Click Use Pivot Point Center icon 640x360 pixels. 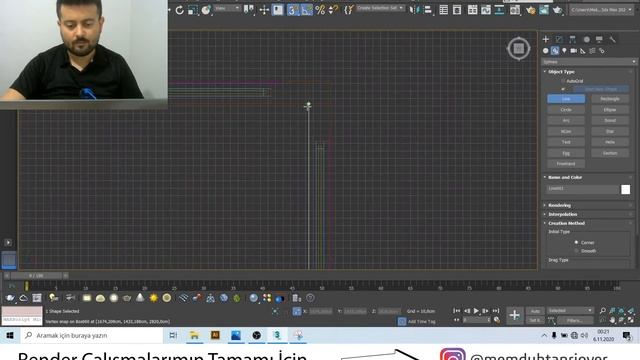[x=249, y=10]
